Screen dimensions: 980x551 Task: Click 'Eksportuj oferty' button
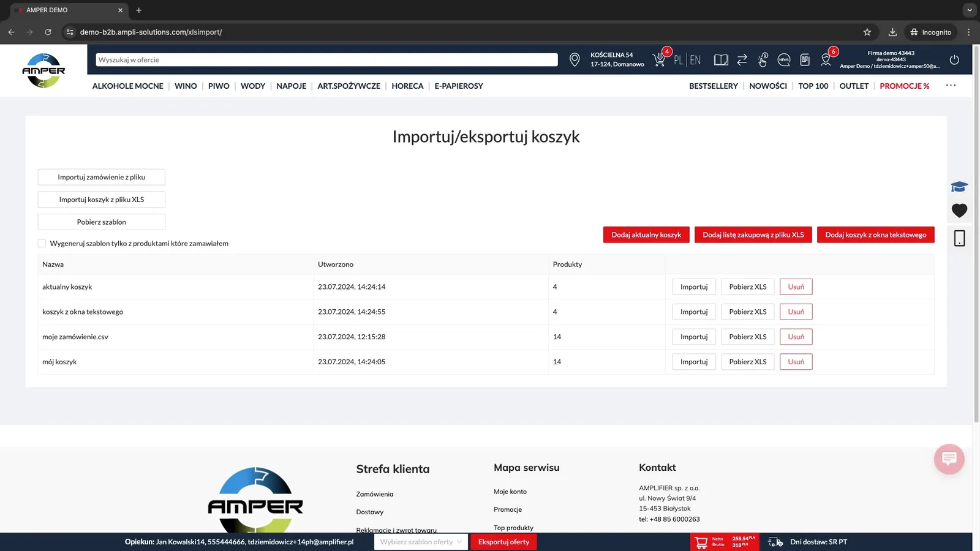503,542
